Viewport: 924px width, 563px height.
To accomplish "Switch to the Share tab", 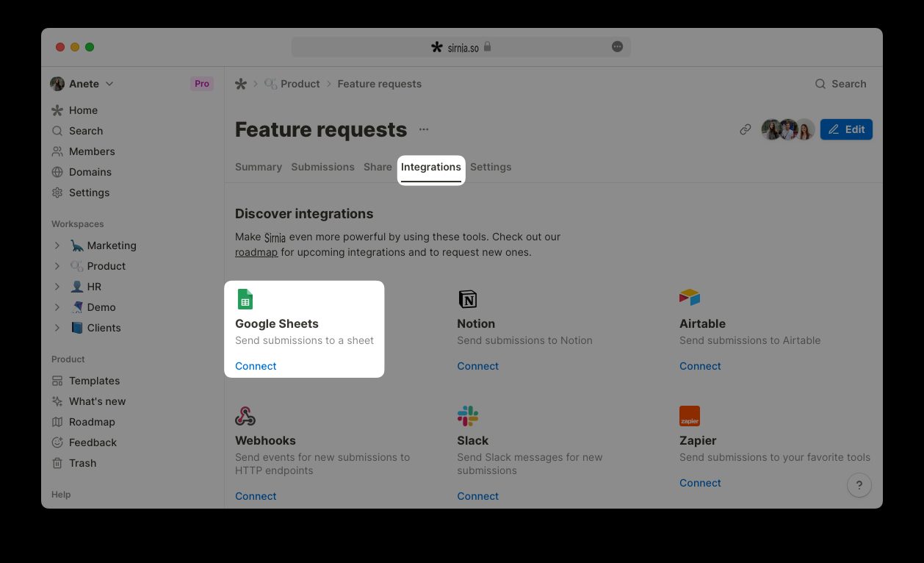I will click(x=378, y=167).
